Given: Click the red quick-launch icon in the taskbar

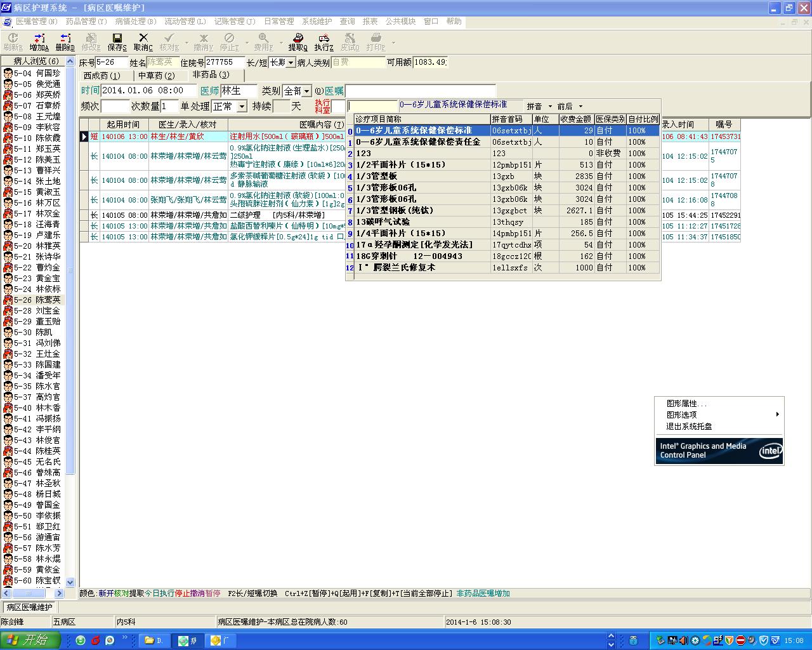Looking at the screenshot, I should tap(95, 640).
